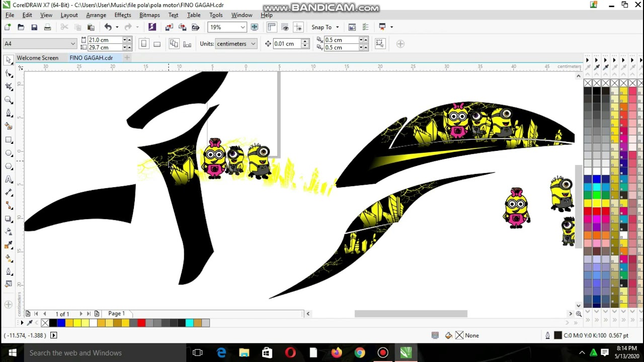Open the zoom level dropdown
The height and width of the screenshot is (362, 644).
point(243,27)
